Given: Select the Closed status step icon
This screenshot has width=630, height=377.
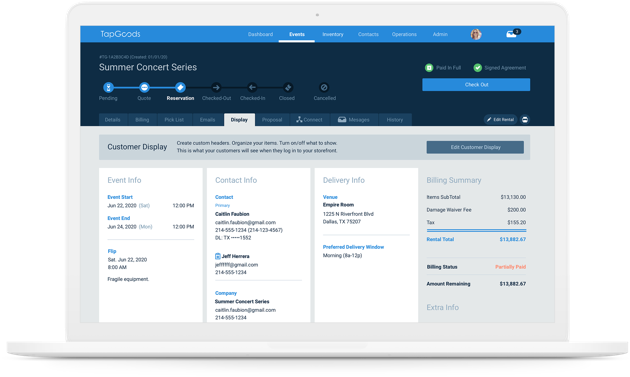Looking at the screenshot, I should 288,87.
